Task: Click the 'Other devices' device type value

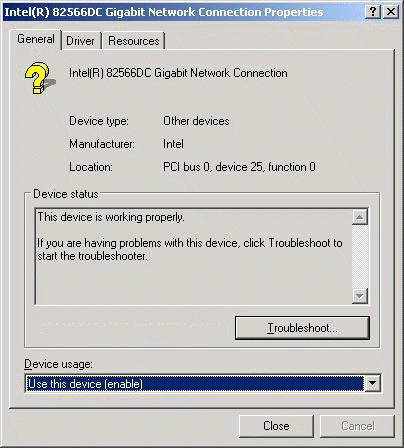Action: point(196,121)
